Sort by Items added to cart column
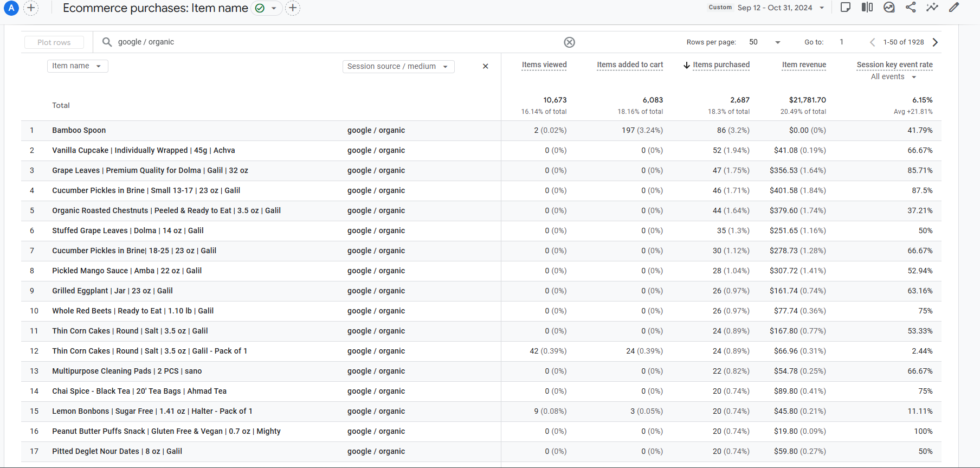 (630, 65)
